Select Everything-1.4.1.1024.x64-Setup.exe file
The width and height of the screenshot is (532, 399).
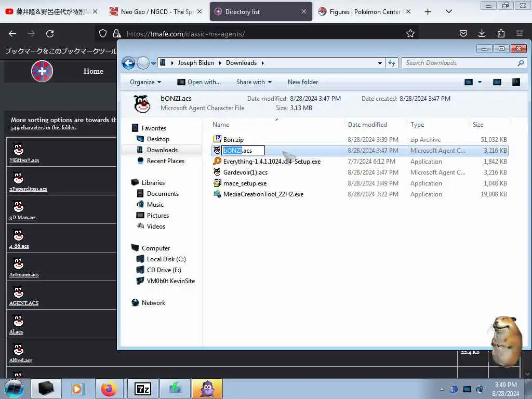point(272,162)
